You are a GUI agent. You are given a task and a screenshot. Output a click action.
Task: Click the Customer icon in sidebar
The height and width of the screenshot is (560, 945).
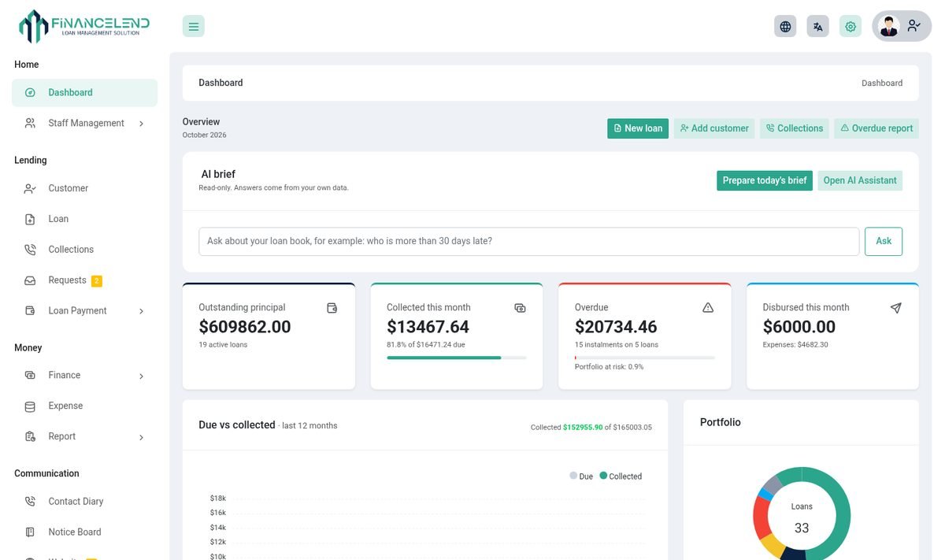[30, 188]
